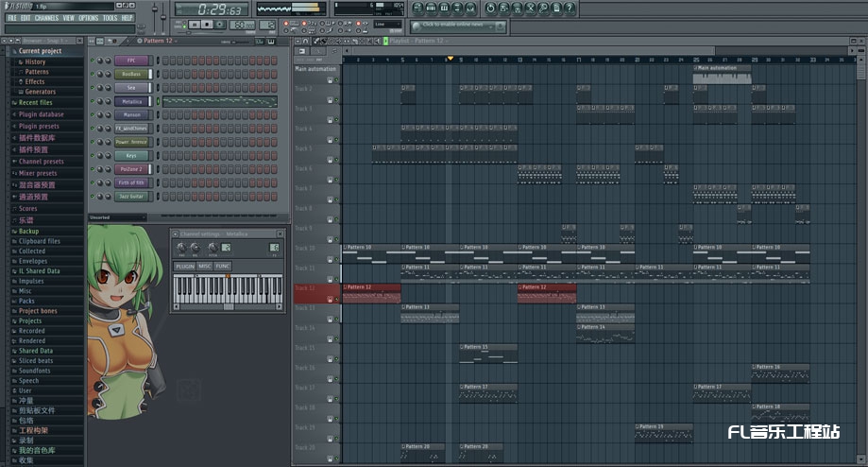Click the transport record button

[x=220, y=25]
